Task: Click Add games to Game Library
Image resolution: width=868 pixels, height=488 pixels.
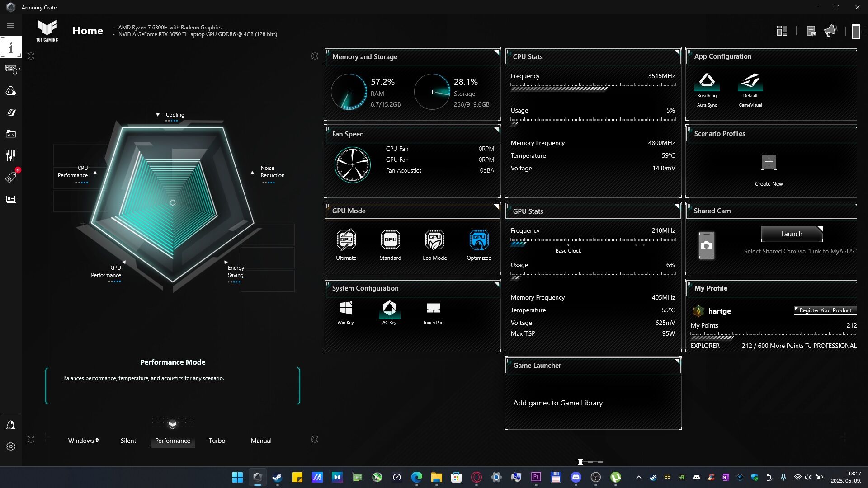Action: (x=558, y=403)
